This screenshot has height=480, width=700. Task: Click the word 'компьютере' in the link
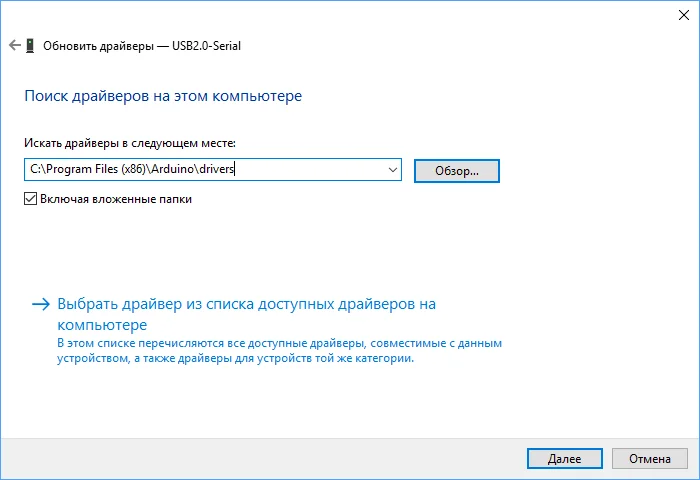coord(103,325)
